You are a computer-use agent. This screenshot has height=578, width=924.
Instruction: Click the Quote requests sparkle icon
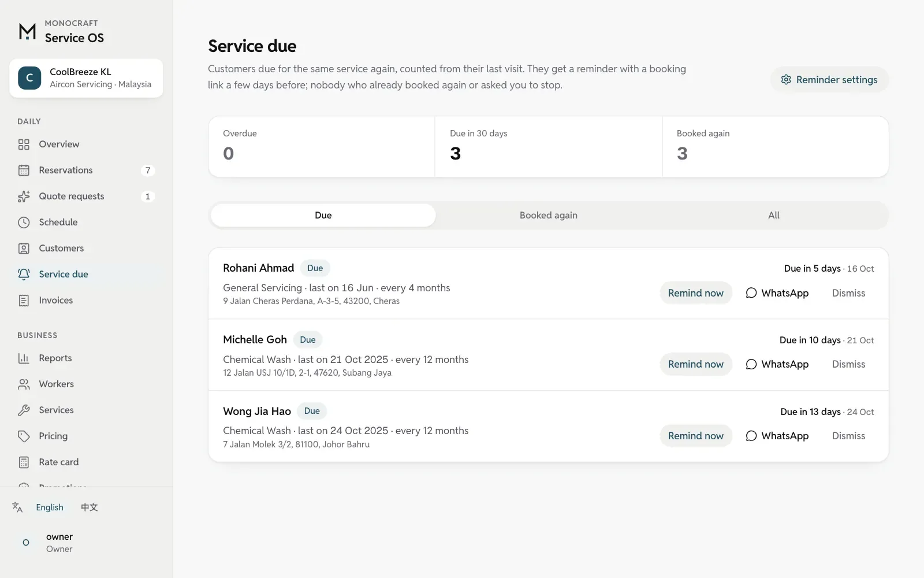coord(24,197)
